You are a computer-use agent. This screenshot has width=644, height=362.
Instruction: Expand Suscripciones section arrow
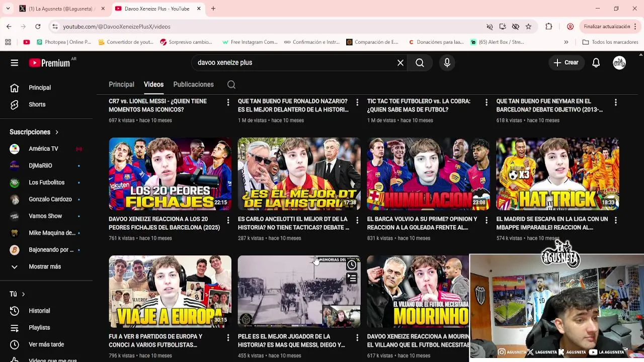[x=57, y=132]
